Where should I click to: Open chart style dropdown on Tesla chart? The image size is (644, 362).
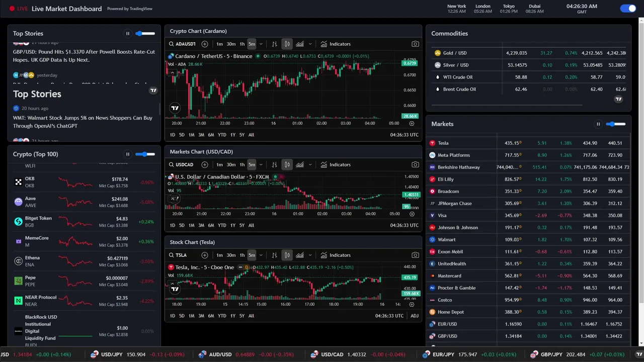point(310,255)
